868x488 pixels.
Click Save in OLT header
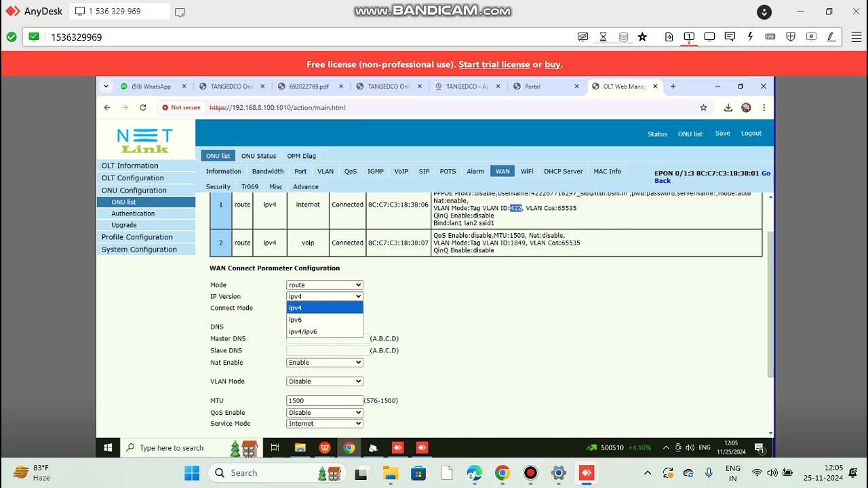point(723,134)
